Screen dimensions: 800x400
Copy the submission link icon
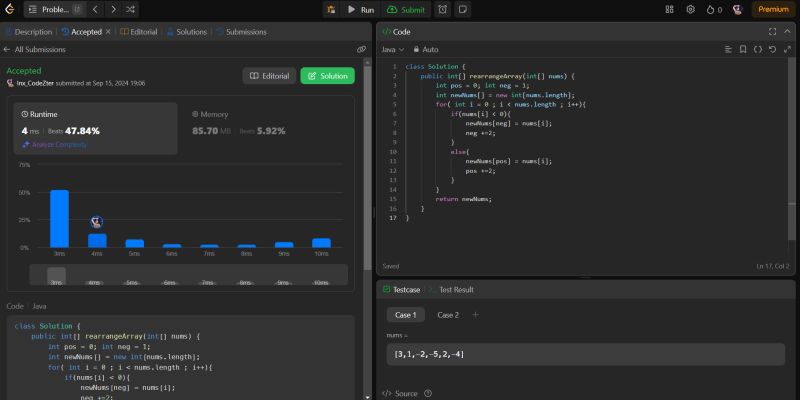tap(361, 49)
